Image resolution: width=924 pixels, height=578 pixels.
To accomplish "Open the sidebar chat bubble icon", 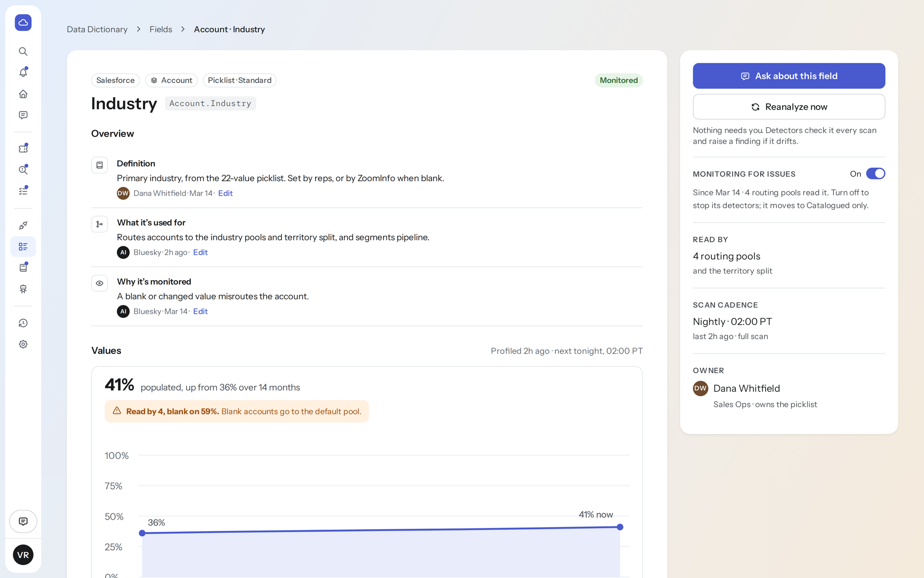I will (23, 115).
